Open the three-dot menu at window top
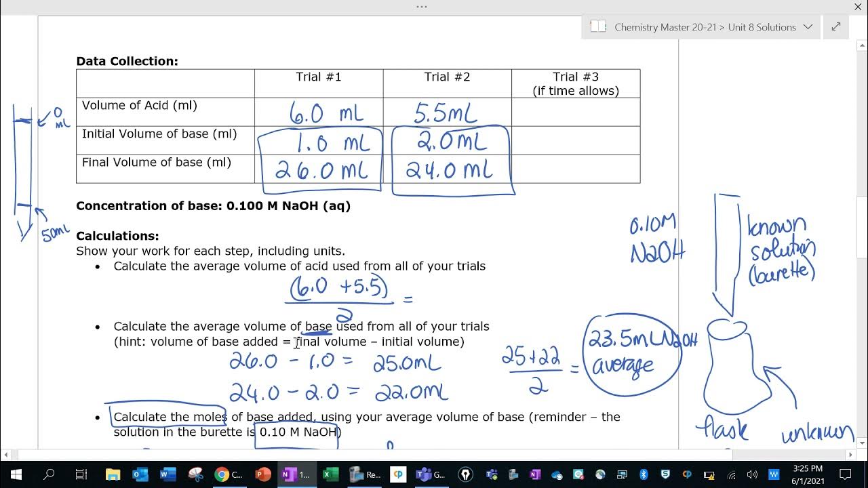This screenshot has height=488, width=868. [422, 7]
